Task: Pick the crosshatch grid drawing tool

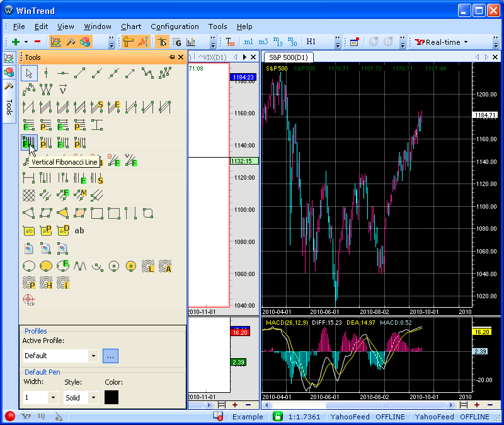Action: [29, 195]
